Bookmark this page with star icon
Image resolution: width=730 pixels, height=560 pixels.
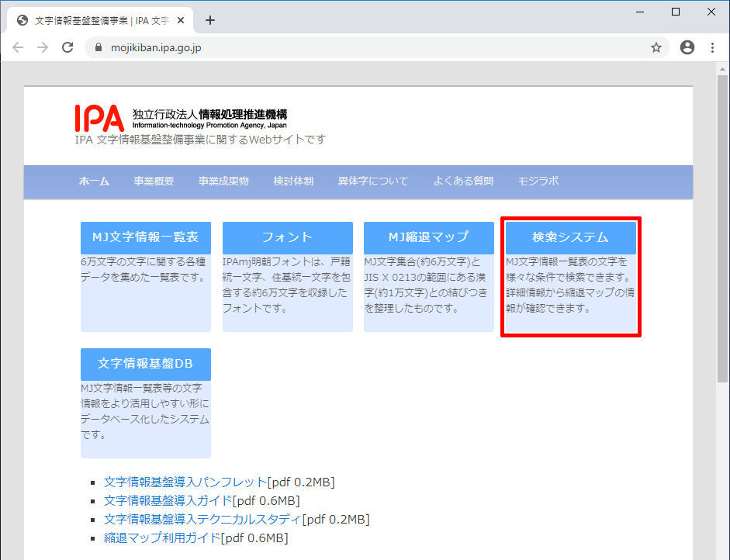656,47
